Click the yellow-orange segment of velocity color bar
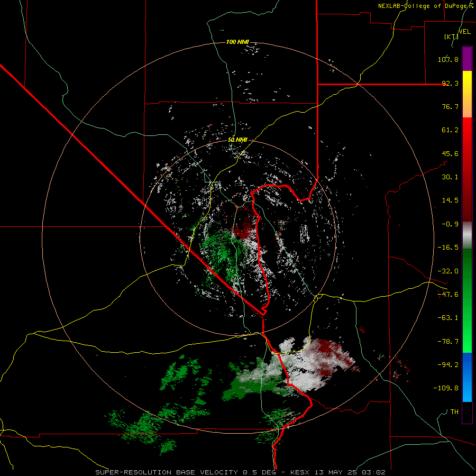The width and height of the screenshot is (476, 476). (x=467, y=94)
